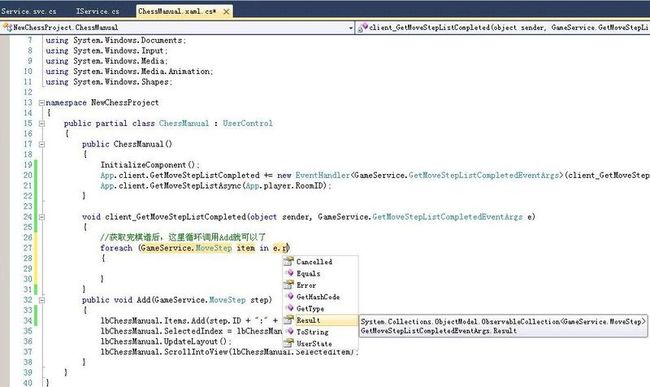
Task: Click the Cancelled property icon
Action: [289, 261]
